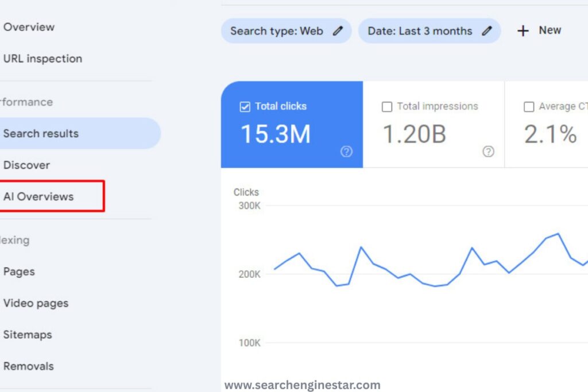
Task: Click the plus icon beside New
Action: tap(524, 30)
